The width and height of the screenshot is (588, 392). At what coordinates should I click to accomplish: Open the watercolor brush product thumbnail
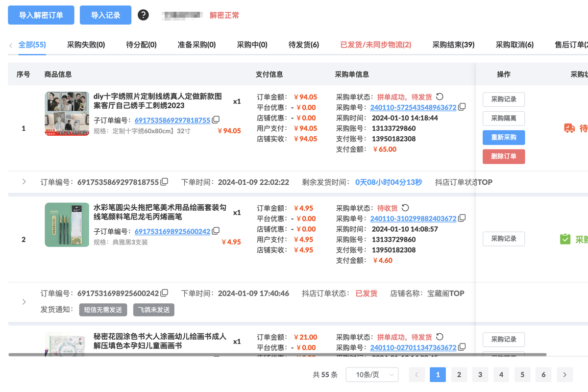67,225
